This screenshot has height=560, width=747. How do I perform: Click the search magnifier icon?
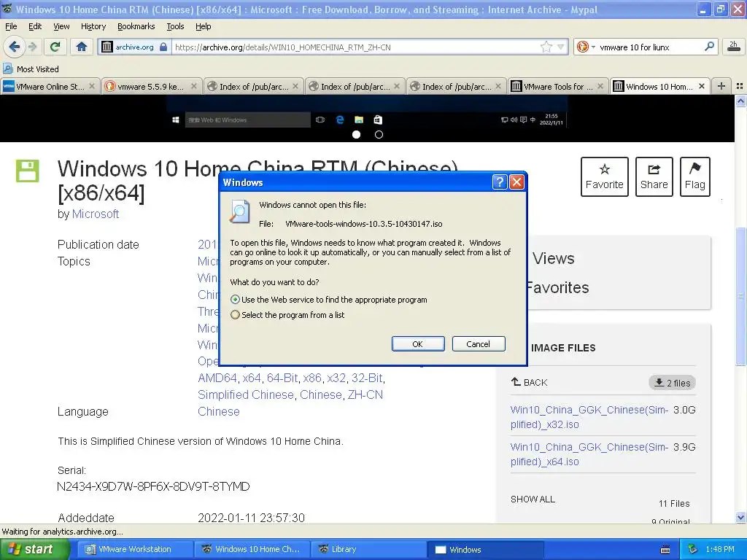click(709, 47)
